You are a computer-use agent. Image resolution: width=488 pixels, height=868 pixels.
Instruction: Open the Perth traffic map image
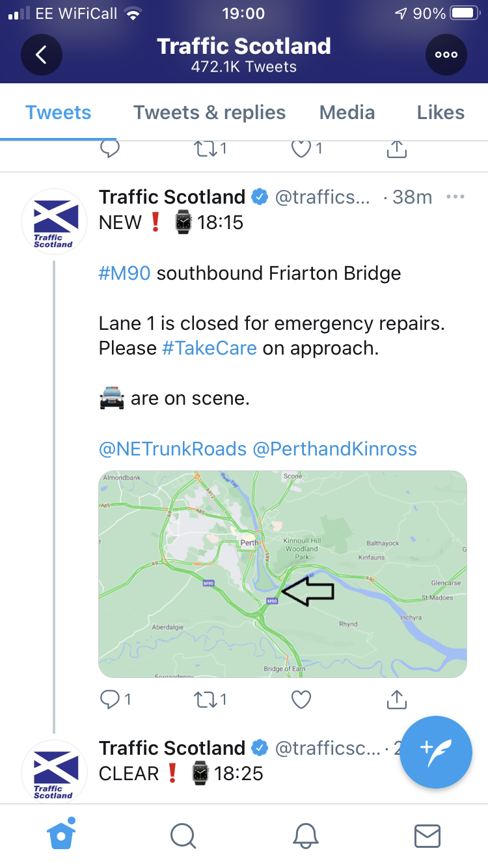point(282,574)
